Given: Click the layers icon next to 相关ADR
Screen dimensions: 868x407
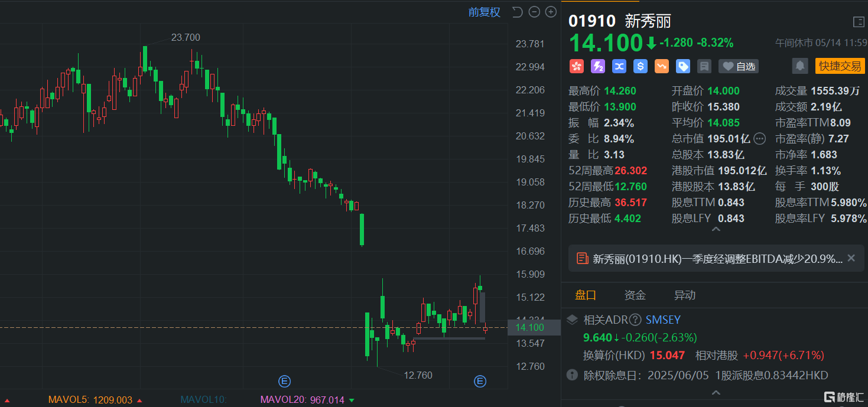Looking at the screenshot, I should point(572,320).
